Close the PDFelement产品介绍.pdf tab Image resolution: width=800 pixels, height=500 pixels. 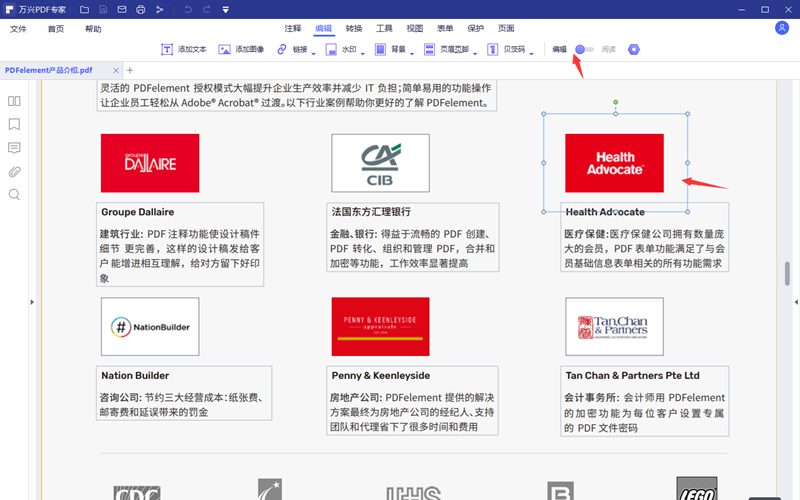point(116,71)
